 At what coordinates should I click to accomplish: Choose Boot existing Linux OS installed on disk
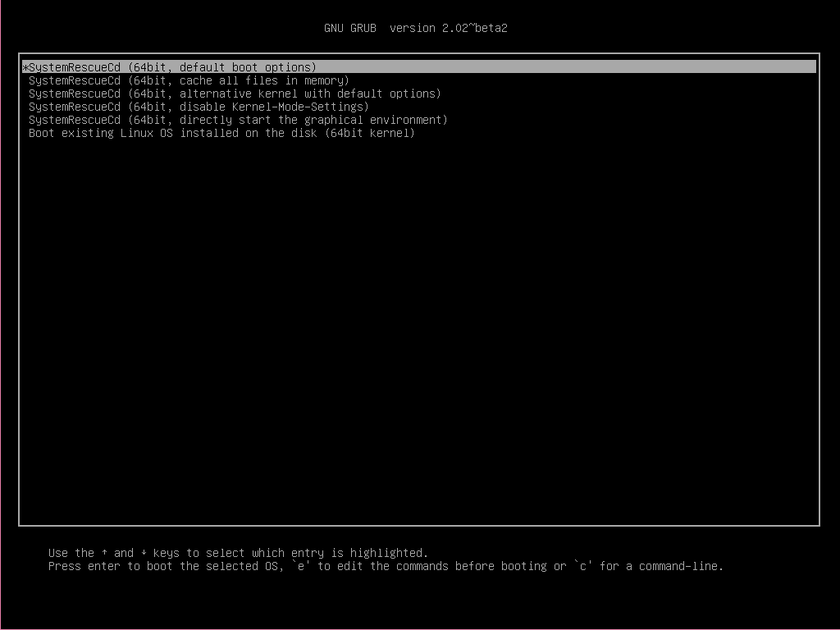221,133
